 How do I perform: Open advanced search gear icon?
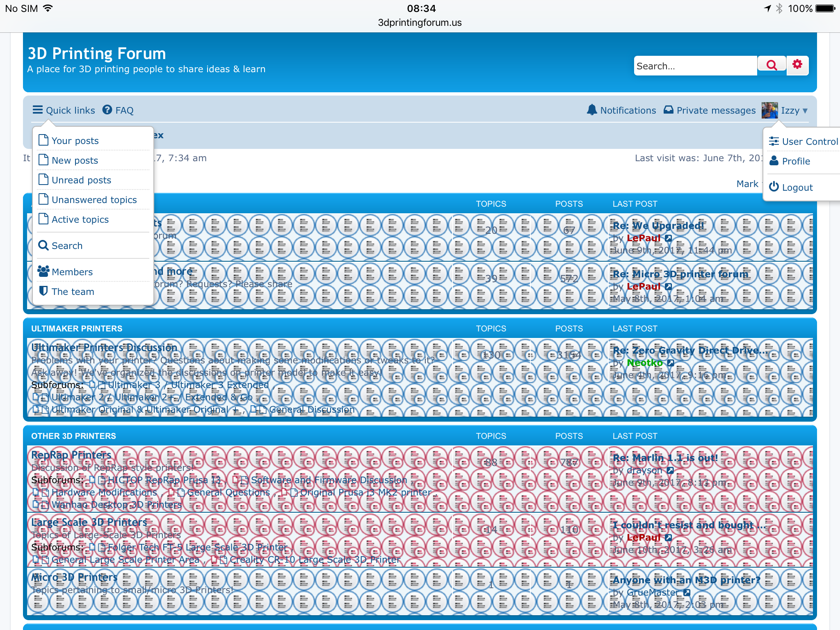(797, 65)
